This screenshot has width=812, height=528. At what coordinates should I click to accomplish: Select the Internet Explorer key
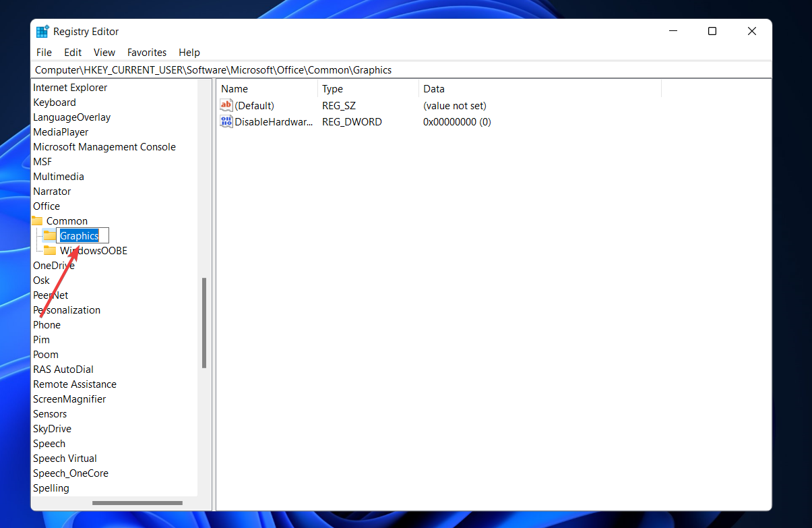70,88
